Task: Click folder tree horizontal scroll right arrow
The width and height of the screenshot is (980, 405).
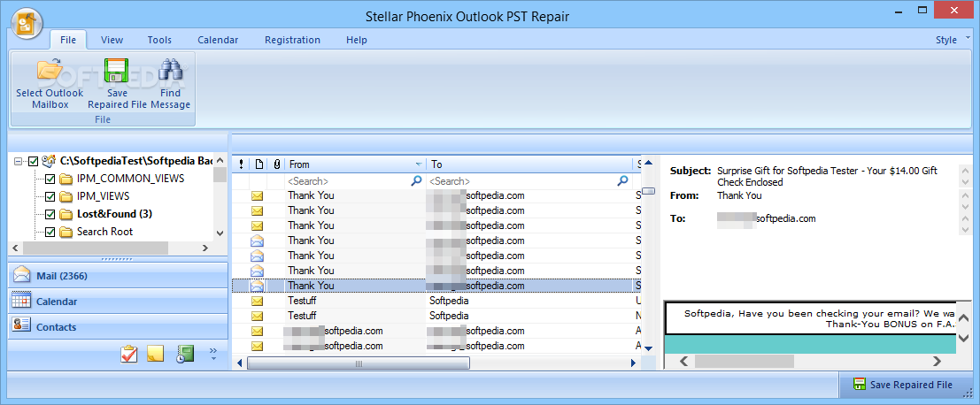Action: coord(205,248)
